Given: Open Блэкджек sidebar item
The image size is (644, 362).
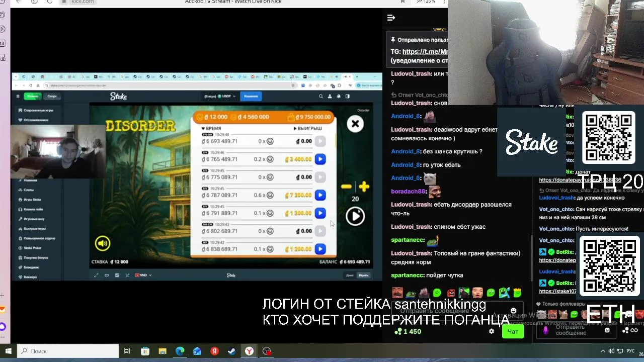Looking at the screenshot, I should point(31,267).
